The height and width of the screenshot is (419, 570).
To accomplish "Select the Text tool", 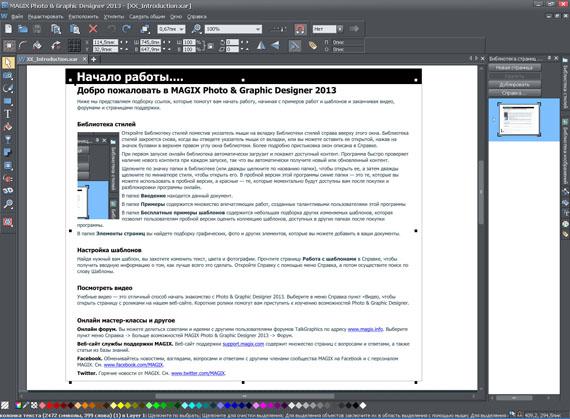I will pyautogui.click(x=8, y=114).
